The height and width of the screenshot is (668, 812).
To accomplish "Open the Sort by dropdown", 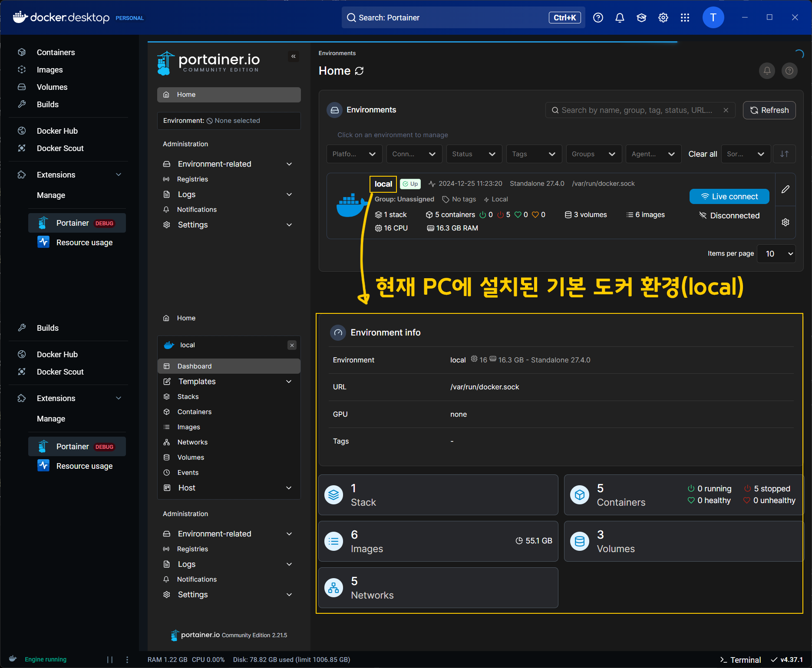I will [x=746, y=154].
